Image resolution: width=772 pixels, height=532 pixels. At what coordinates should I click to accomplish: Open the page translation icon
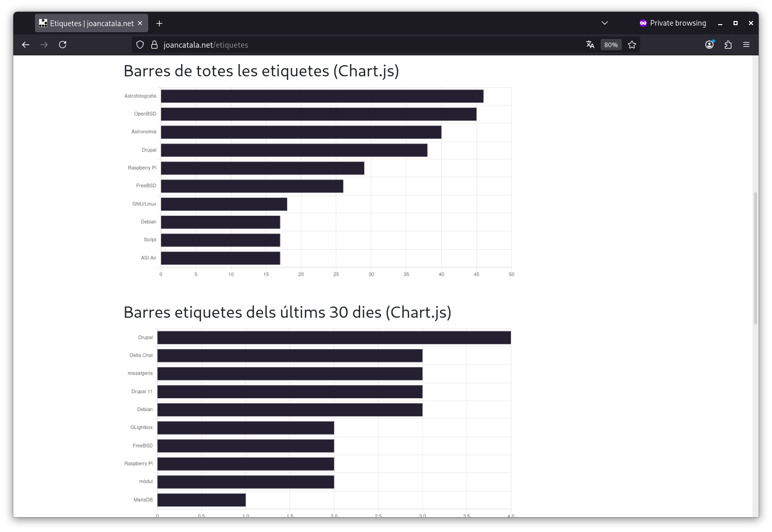590,45
